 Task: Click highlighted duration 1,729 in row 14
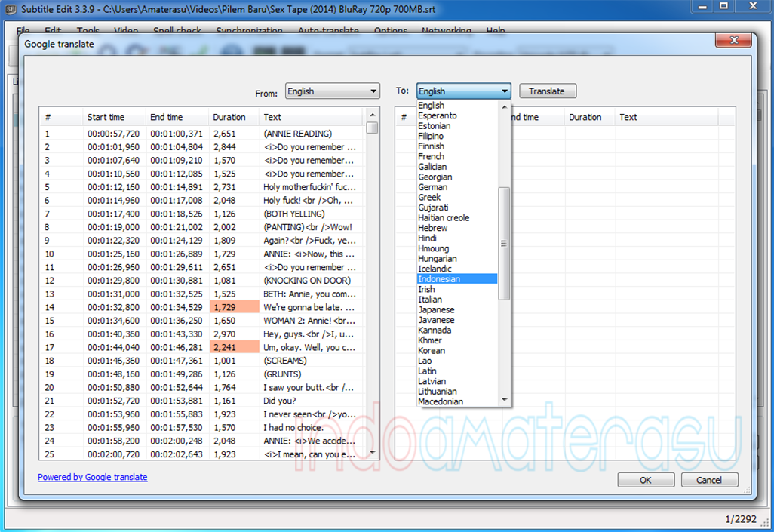click(x=235, y=307)
